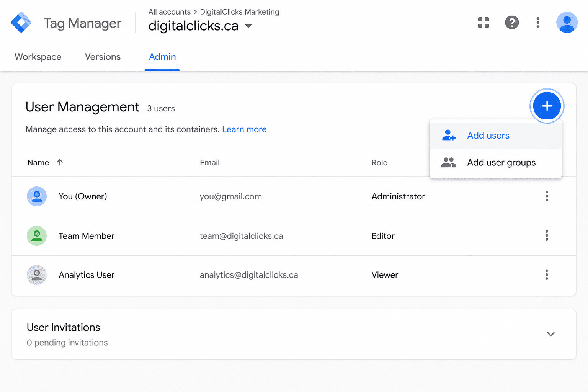Click the 3 users count label
Image resolution: width=588 pixels, height=392 pixels.
[x=161, y=109]
